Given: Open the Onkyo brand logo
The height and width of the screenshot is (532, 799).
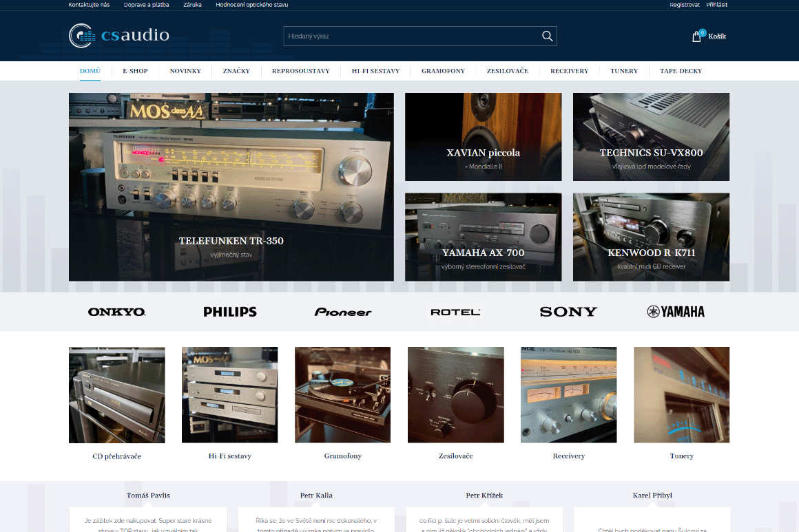Looking at the screenshot, I should tap(116, 312).
